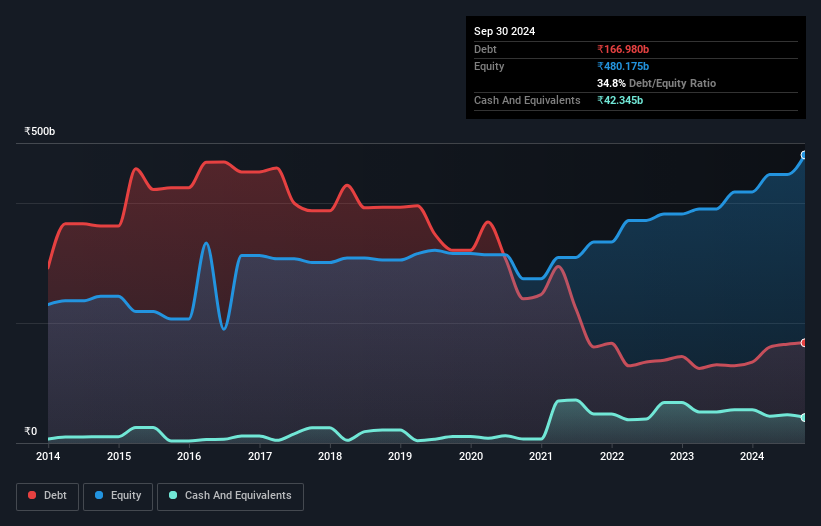The width and height of the screenshot is (821, 526).
Task: Click the ₹166.980b debt value
Action: pyautogui.click(x=623, y=49)
